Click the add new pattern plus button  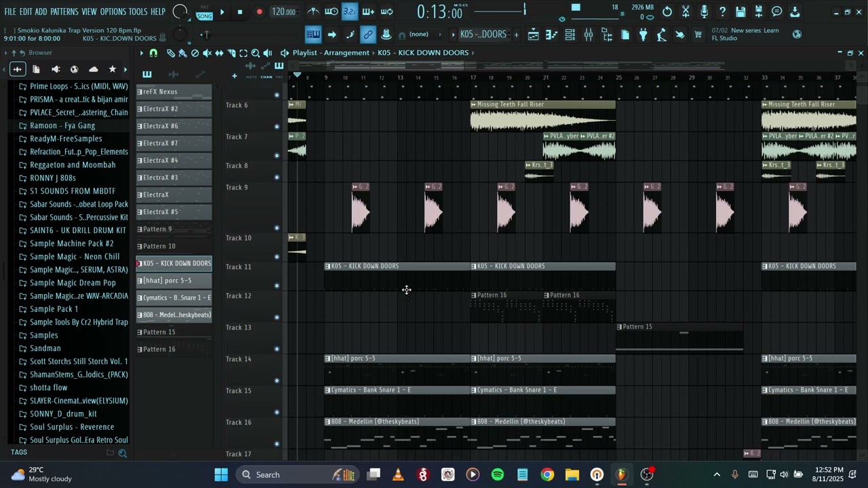coord(516,35)
